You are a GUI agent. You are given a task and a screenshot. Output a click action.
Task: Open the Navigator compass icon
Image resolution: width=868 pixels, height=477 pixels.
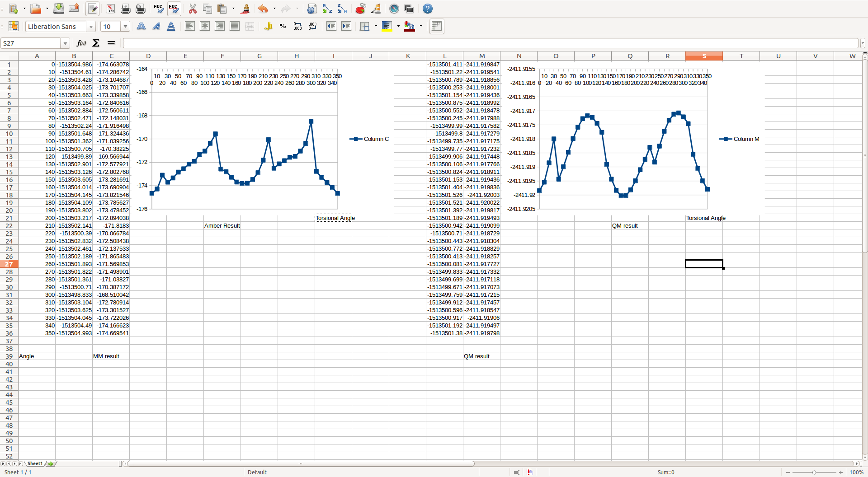tap(394, 9)
